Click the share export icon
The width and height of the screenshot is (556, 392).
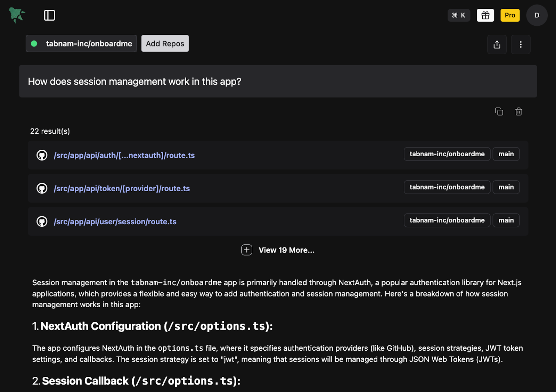coord(497,44)
